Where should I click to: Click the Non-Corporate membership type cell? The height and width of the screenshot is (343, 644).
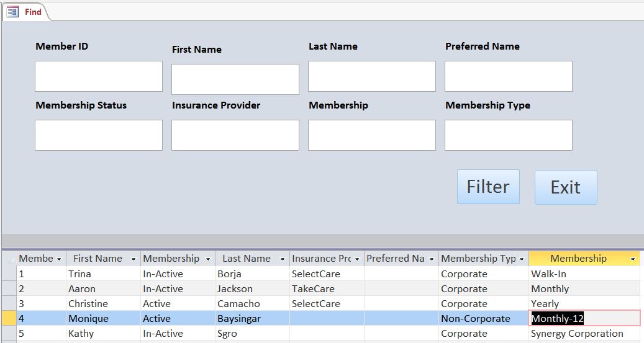click(x=483, y=318)
